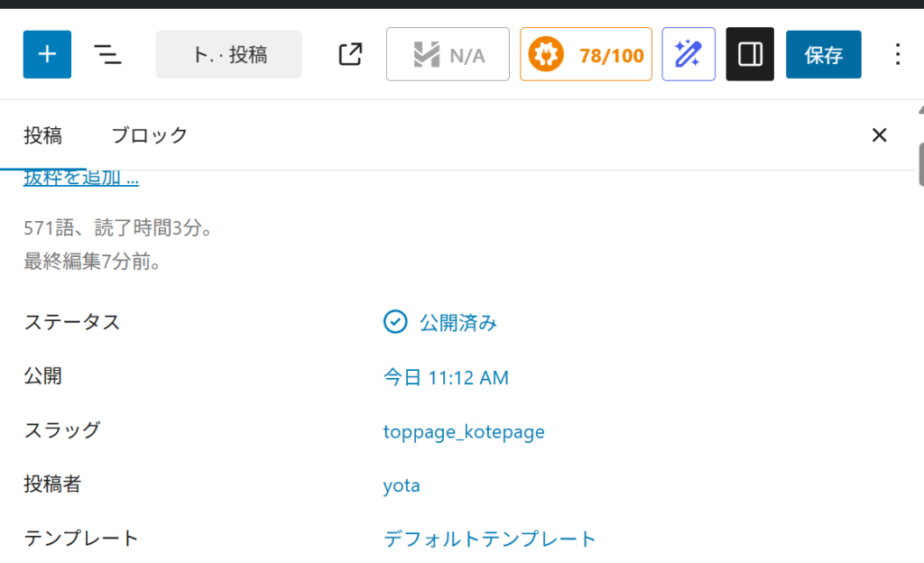Click the view post external link icon

pos(350,54)
